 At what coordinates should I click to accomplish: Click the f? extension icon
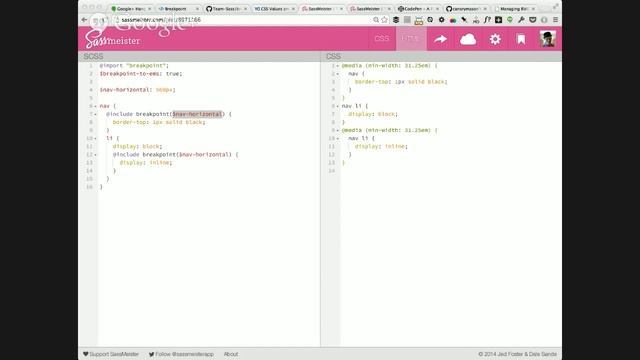coord(487,20)
